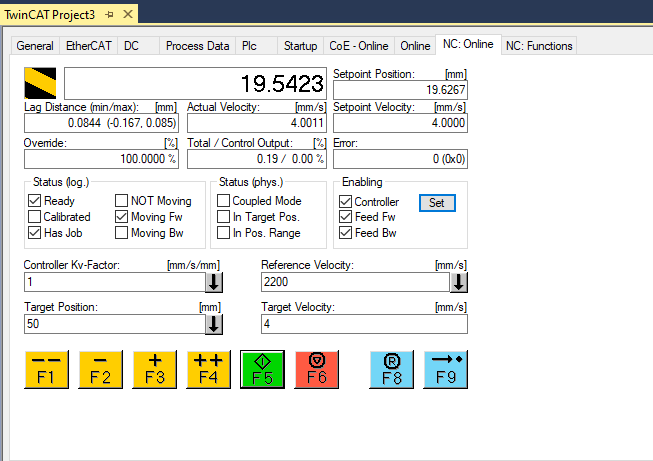The image size is (653, 461).
Task: Open the General tab
Action: [35, 46]
